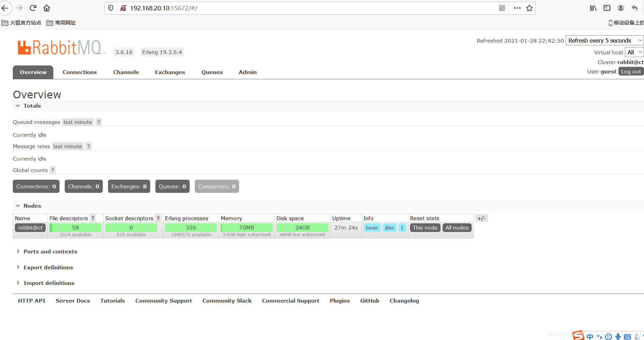Screen dimensions: 644x340
Task: Open the QR code icon in address bar
Action: pyautogui.click(x=502, y=8)
